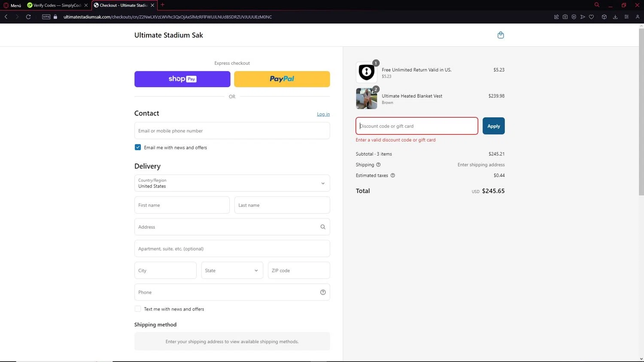The image size is (644, 362).
Task: Show the Phone field help tooltip icon
Action: click(323, 292)
